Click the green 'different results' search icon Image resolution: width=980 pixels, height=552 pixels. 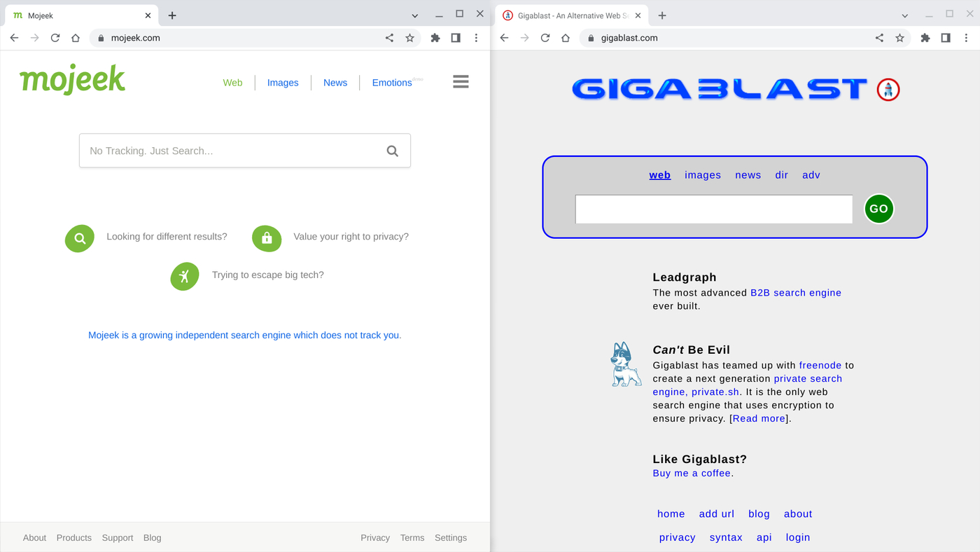point(79,239)
